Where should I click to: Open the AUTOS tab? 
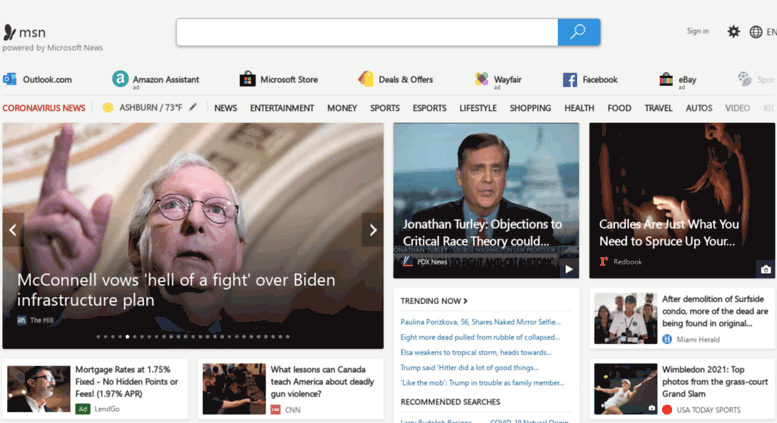click(699, 108)
